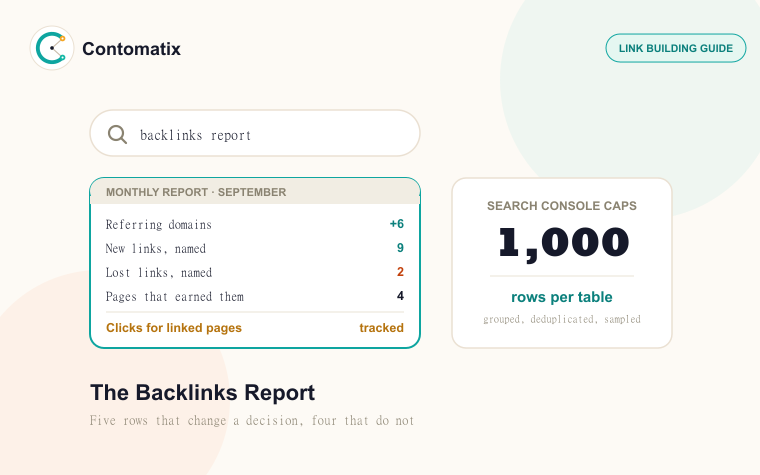Click the tracked status text

coord(381,328)
